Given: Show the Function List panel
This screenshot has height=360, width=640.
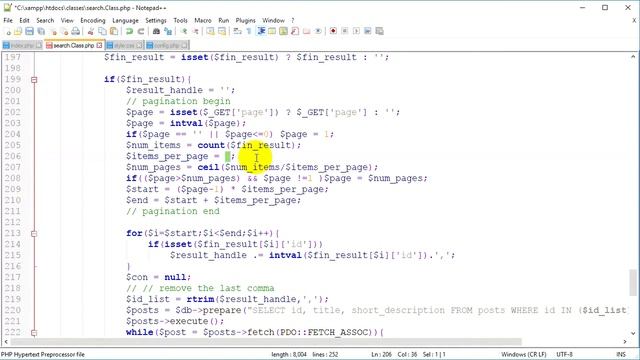Looking at the screenshot, I should pos(295,31).
